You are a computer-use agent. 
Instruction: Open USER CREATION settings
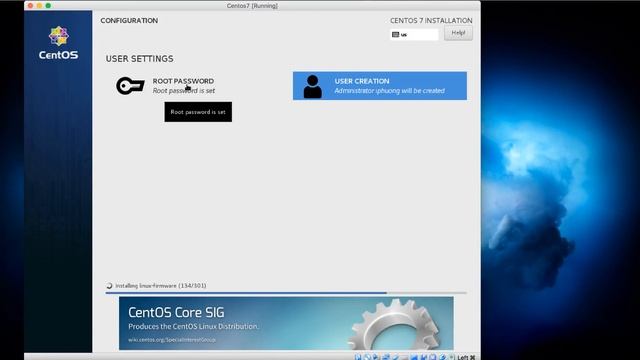tap(380, 86)
